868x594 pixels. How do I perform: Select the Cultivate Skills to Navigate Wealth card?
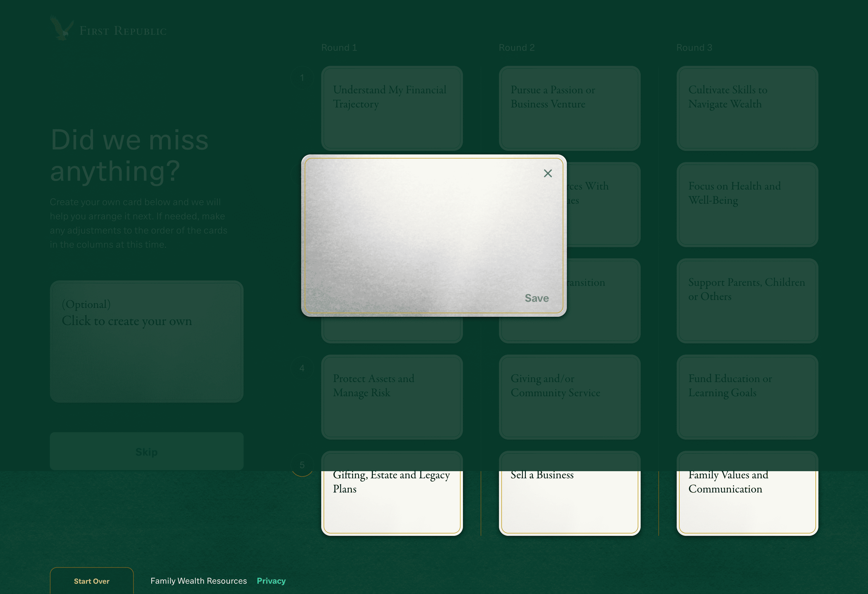747,108
